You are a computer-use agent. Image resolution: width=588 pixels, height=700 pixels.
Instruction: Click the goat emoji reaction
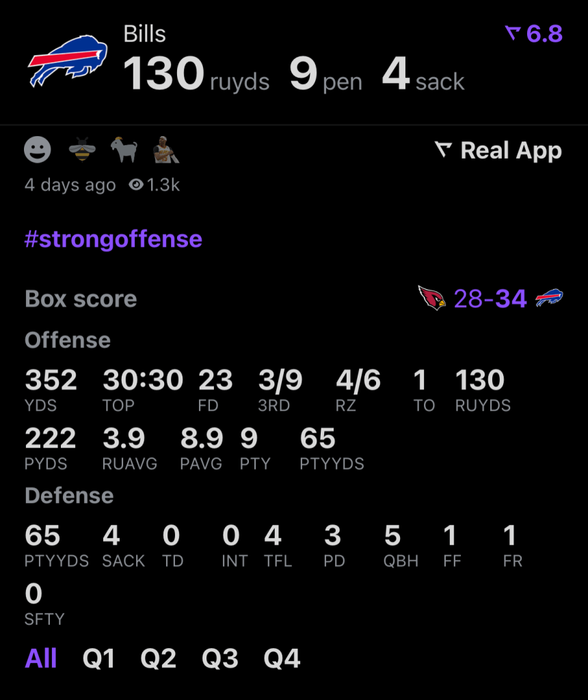point(124,150)
